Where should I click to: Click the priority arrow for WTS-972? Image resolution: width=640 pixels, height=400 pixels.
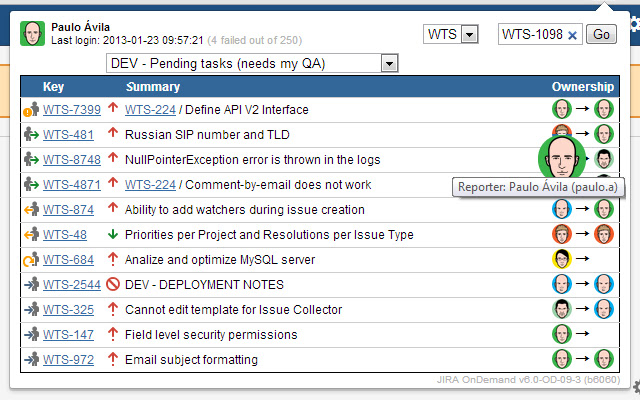click(113, 359)
